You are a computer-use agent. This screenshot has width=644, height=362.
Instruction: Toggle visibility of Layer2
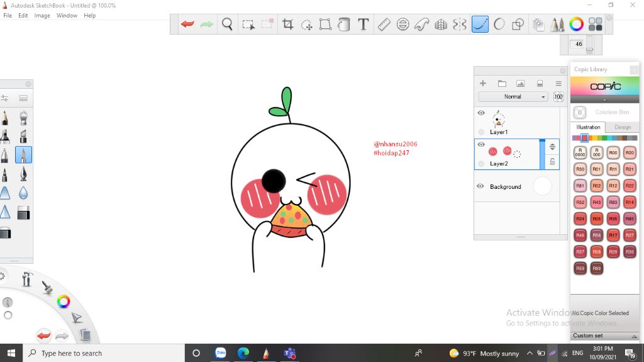point(481,144)
